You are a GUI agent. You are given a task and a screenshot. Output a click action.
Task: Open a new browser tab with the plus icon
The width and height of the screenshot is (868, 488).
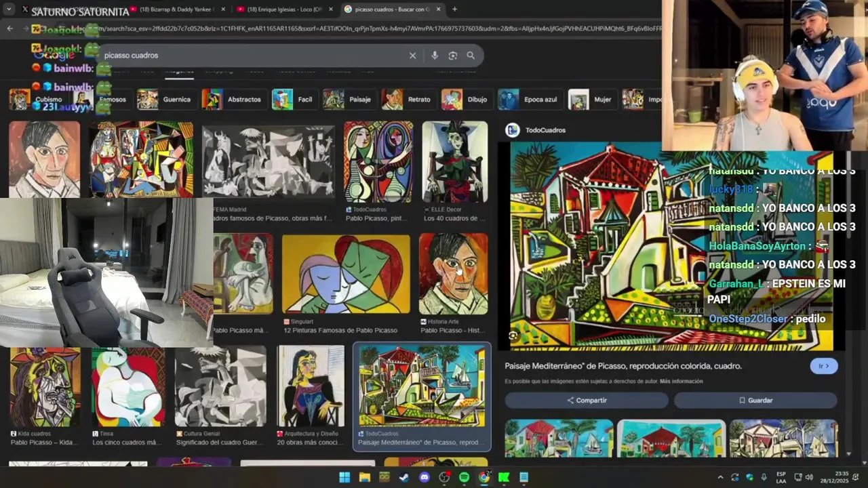pos(454,9)
